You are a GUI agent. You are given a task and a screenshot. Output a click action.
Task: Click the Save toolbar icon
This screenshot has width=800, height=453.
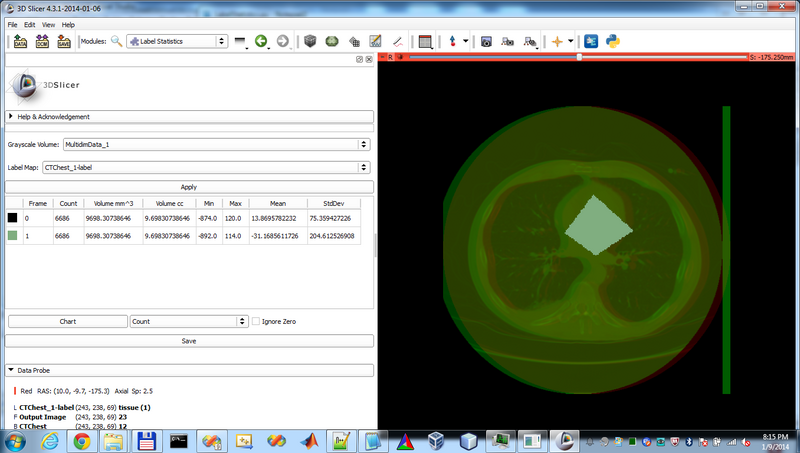(x=64, y=41)
